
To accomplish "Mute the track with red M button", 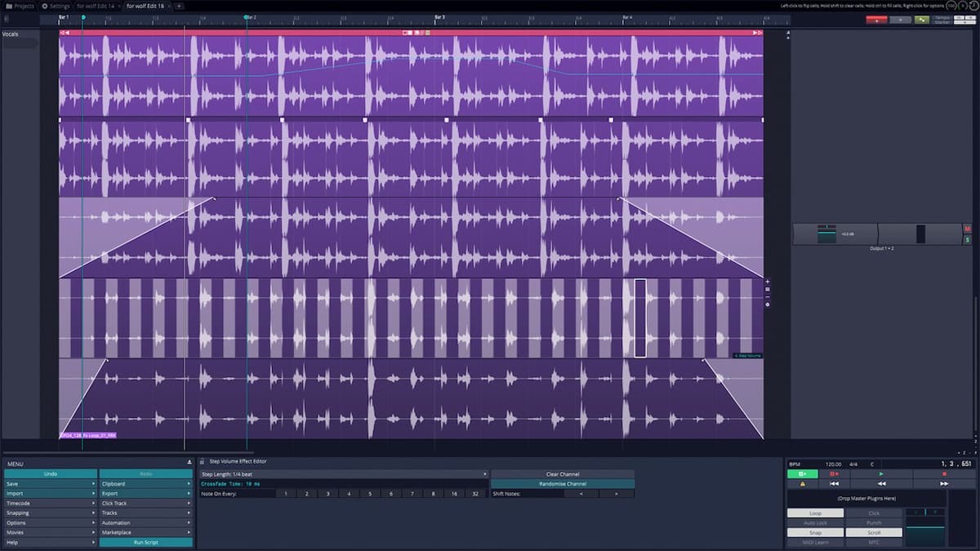I will tap(968, 229).
